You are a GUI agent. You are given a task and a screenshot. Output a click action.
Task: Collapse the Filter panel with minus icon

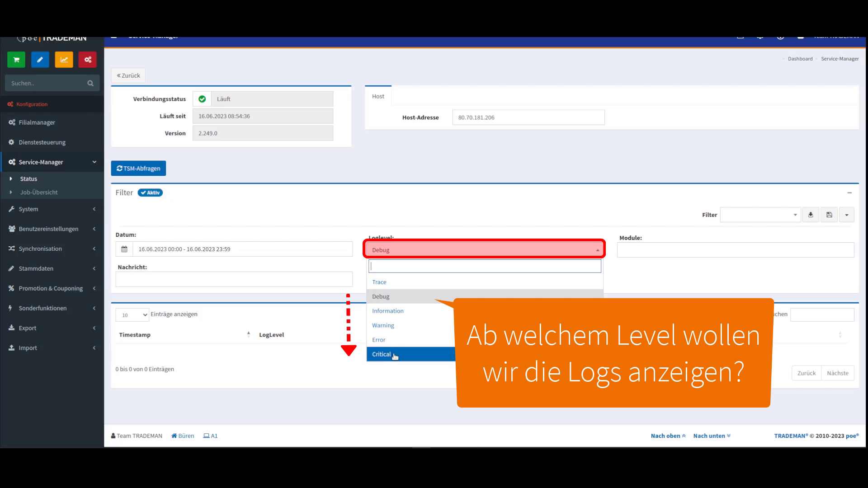point(849,193)
